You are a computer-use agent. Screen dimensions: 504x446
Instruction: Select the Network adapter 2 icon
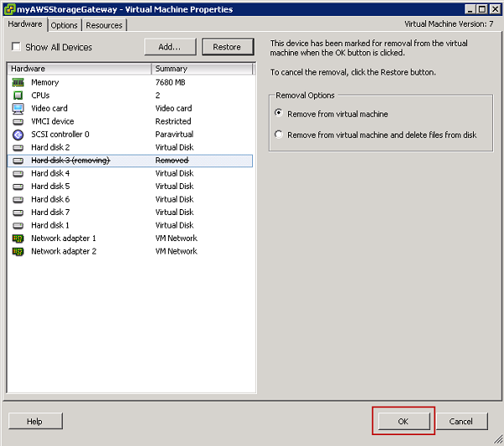18,251
